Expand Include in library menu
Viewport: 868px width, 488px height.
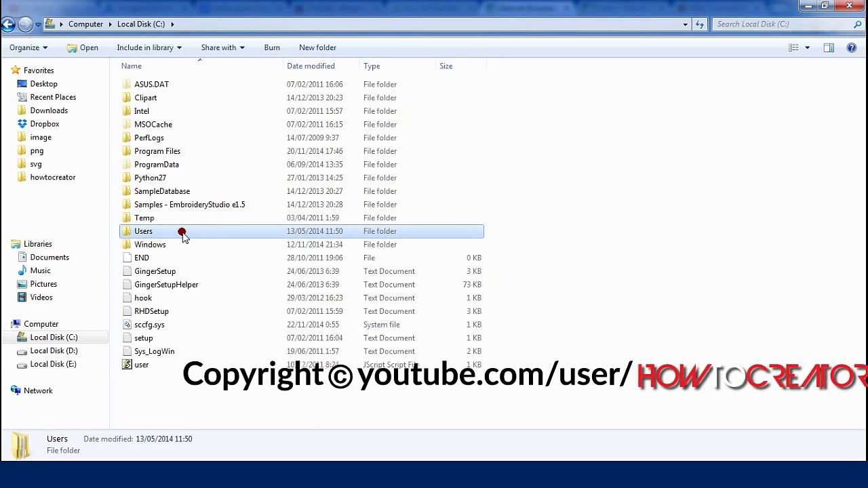[149, 47]
